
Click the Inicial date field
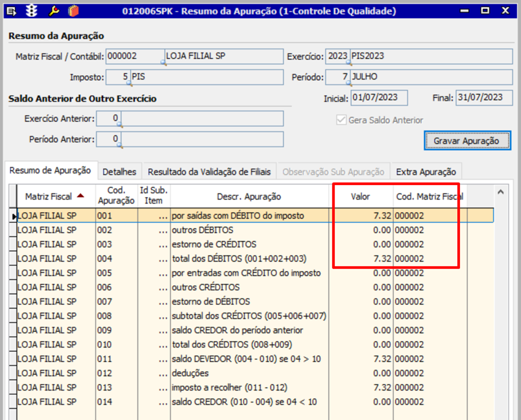[x=379, y=98]
